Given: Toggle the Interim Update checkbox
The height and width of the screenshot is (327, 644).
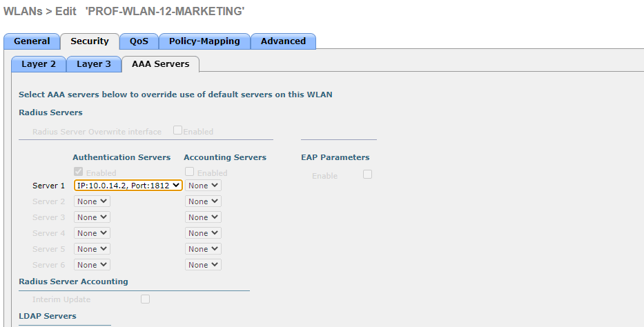Looking at the screenshot, I should tap(145, 299).
